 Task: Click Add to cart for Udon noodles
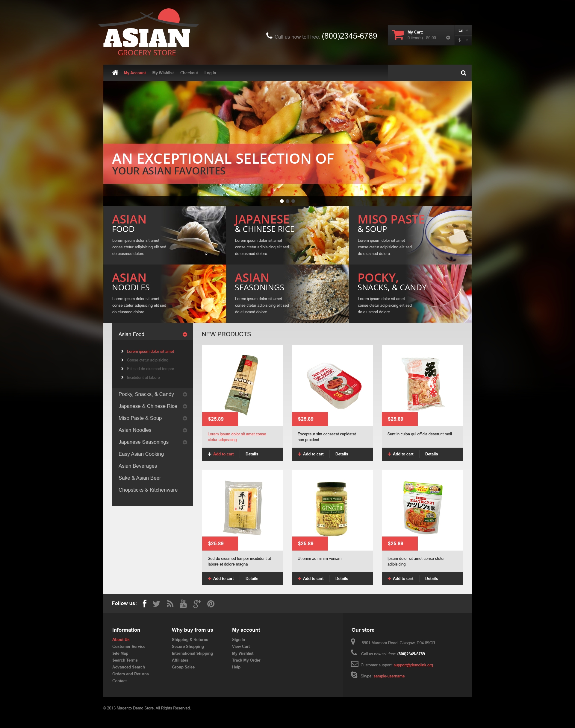tap(223, 455)
